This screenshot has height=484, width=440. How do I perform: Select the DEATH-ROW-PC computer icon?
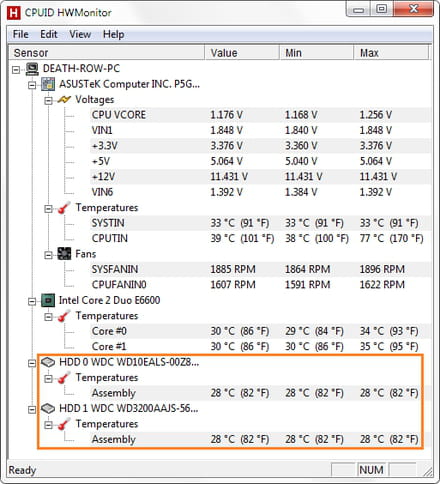tap(32, 69)
